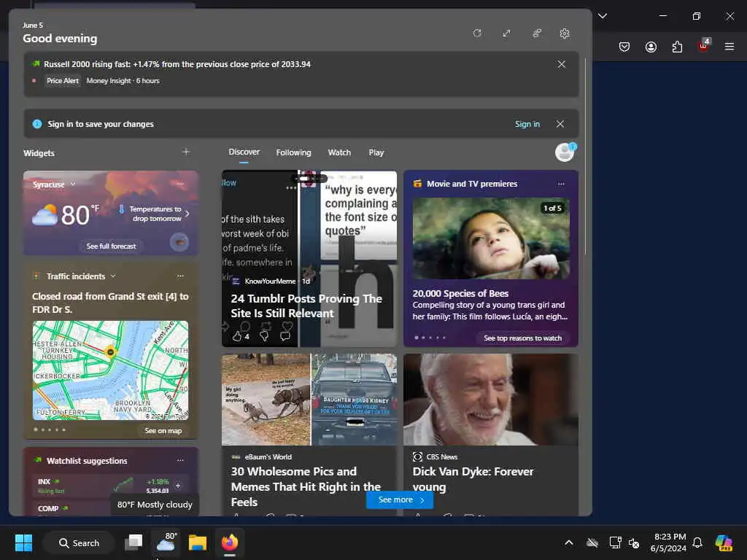747x560 pixels.
Task: Open Firefox from taskbar
Action: [230, 542]
